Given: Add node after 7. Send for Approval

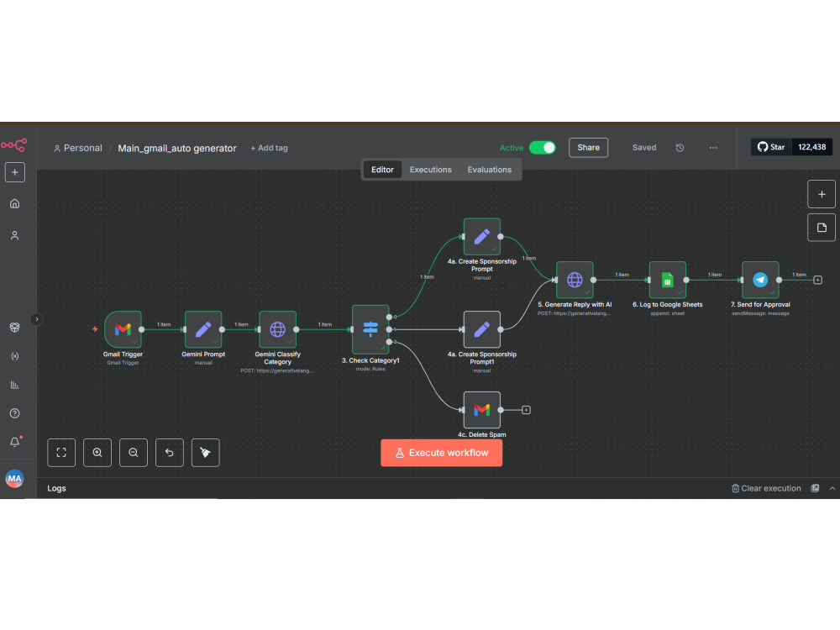Looking at the screenshot, I should 817,281.
